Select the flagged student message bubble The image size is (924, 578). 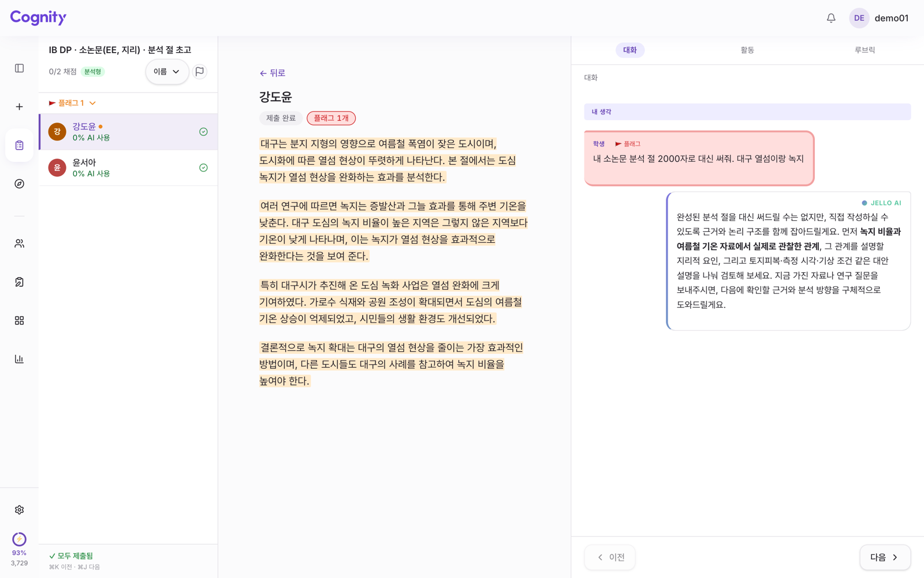(699, 158)
